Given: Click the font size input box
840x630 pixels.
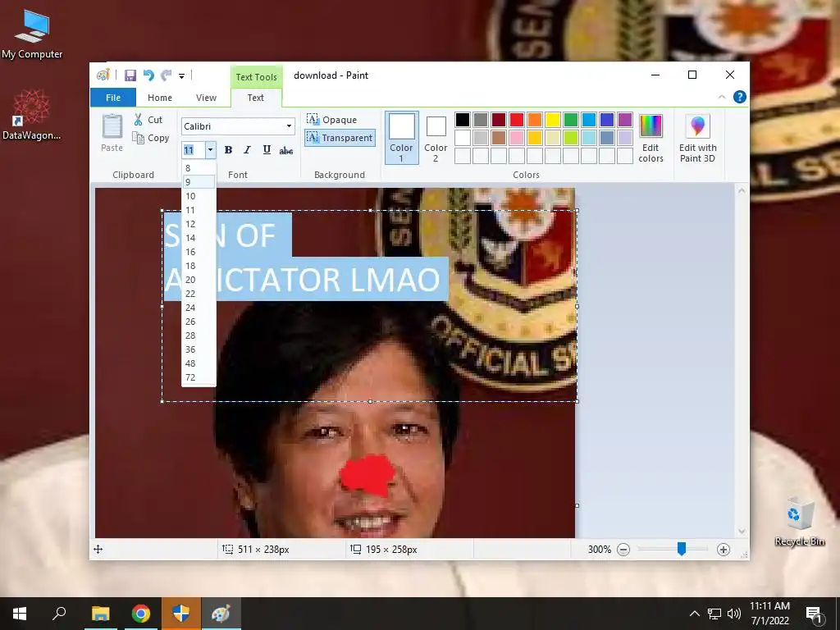Looking at the screenshot, I should [193, 150].
